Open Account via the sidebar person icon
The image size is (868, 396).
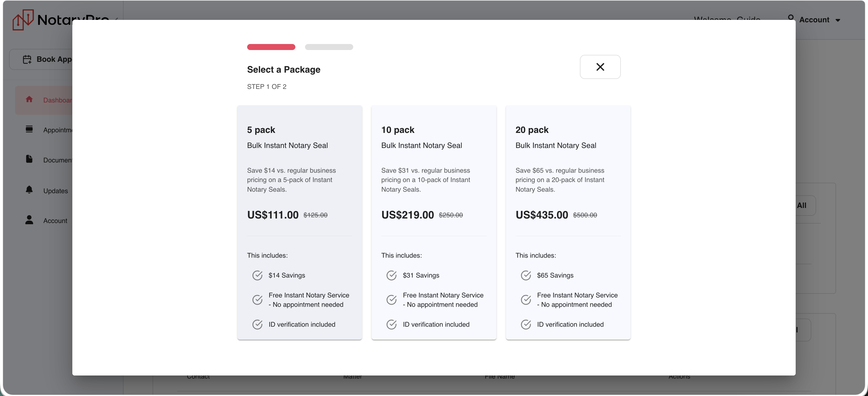click(x=29, y=220)
